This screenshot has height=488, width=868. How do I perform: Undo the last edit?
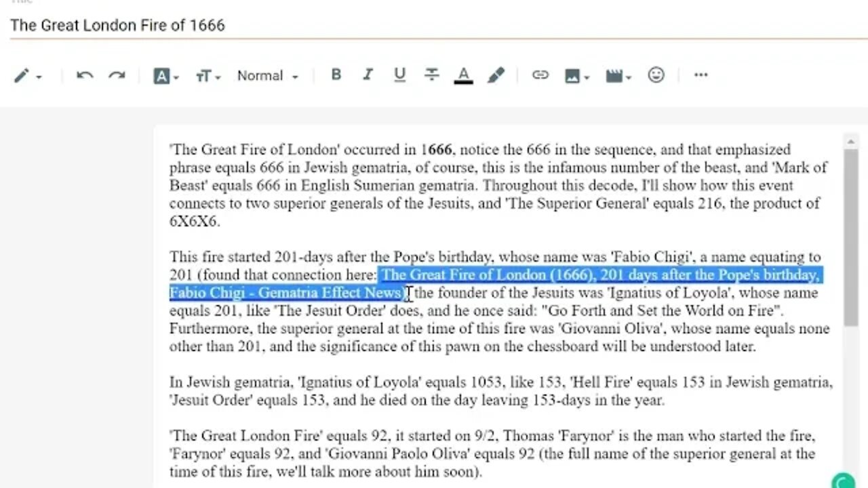[x=85, y=75]
